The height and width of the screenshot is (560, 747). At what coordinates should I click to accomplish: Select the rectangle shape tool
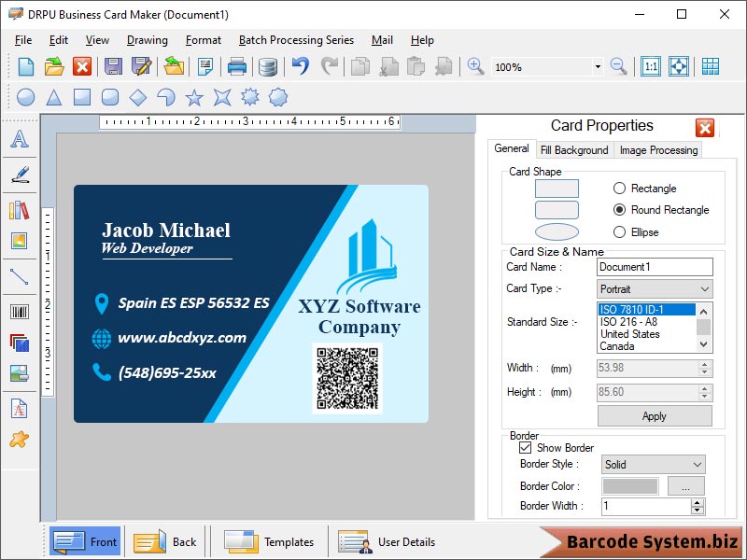pos(82,97)
